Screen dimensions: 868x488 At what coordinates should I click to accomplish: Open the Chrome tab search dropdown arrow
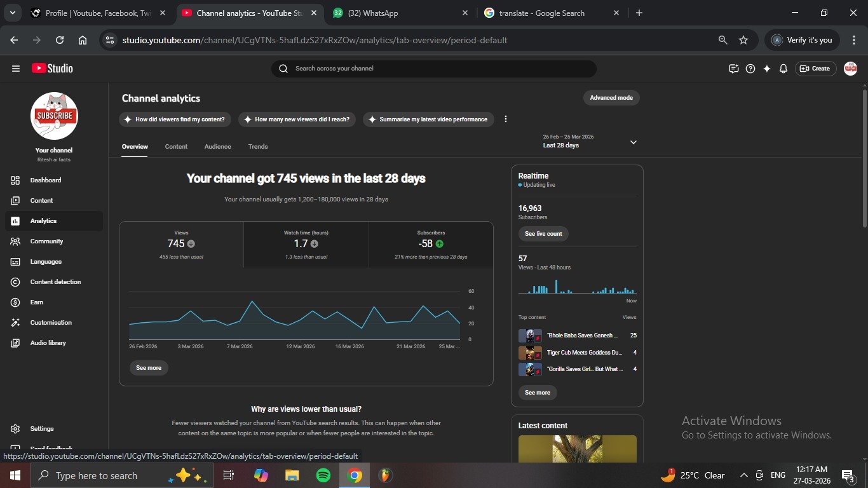[x=12, y=13]
